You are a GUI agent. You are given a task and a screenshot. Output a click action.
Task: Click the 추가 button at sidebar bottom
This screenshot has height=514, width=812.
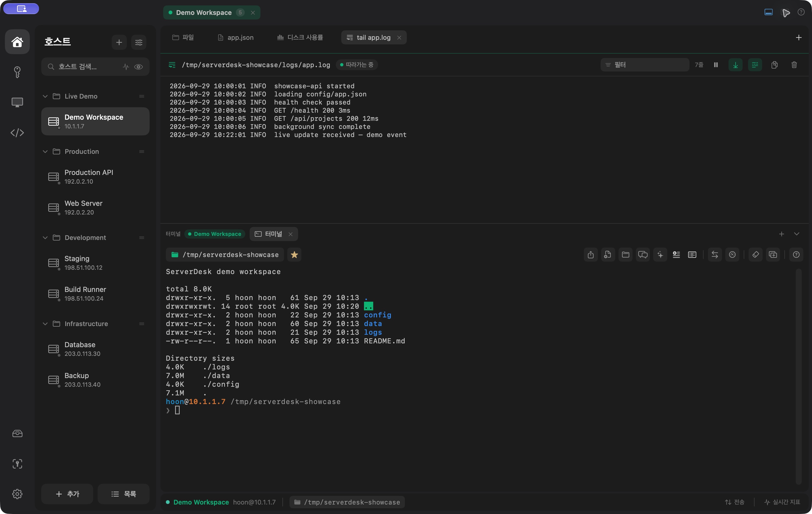click(x=67, y=494)
